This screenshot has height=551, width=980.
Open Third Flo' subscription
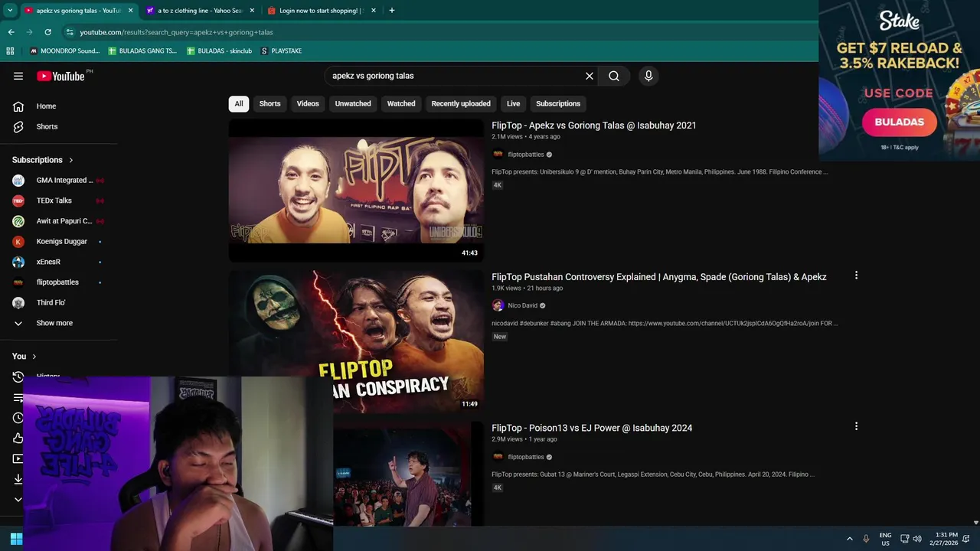58,303
